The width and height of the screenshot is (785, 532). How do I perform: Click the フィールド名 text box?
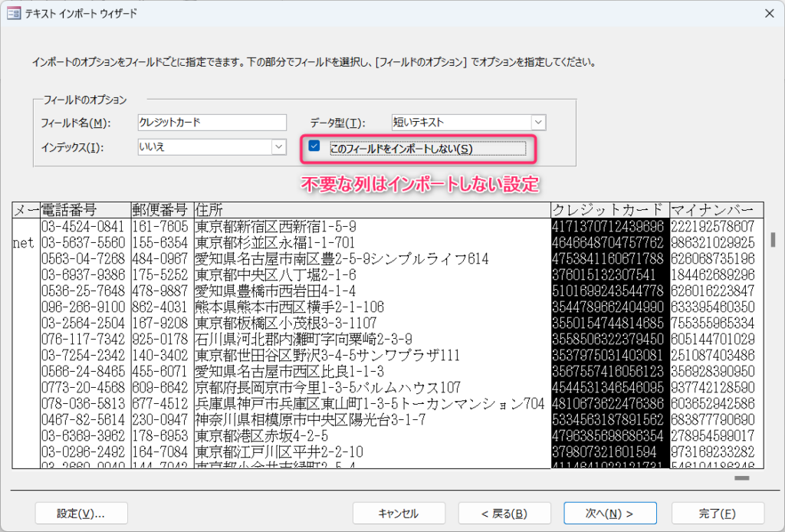pyautogui.click(x=212, y=122)
